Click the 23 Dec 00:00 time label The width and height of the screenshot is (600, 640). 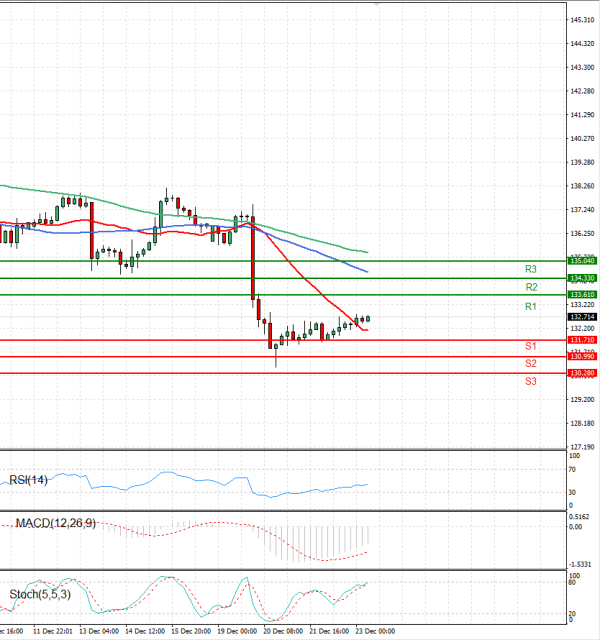click(375, 631)
